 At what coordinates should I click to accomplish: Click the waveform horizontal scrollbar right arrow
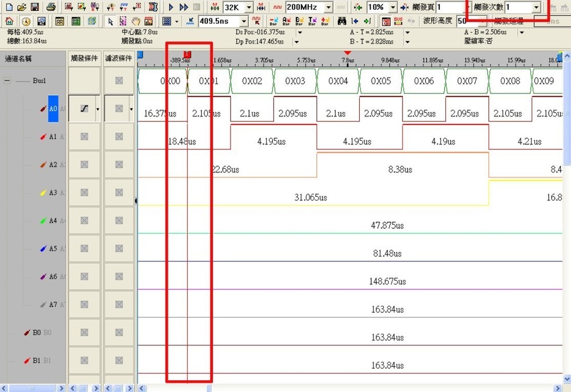[x=557, y=389]
